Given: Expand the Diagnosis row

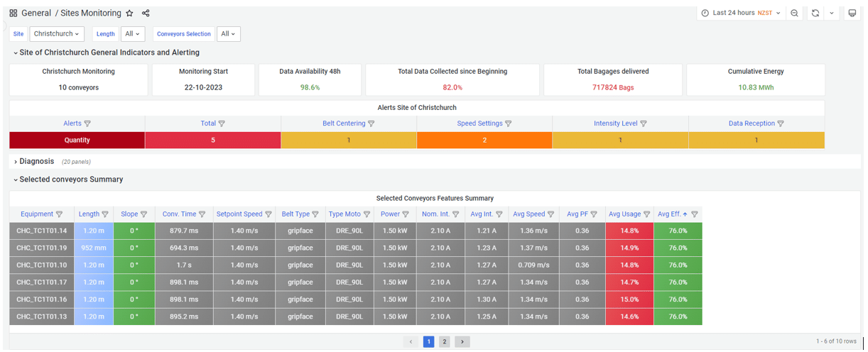Looking at the screenshot, I should [36, 162].
